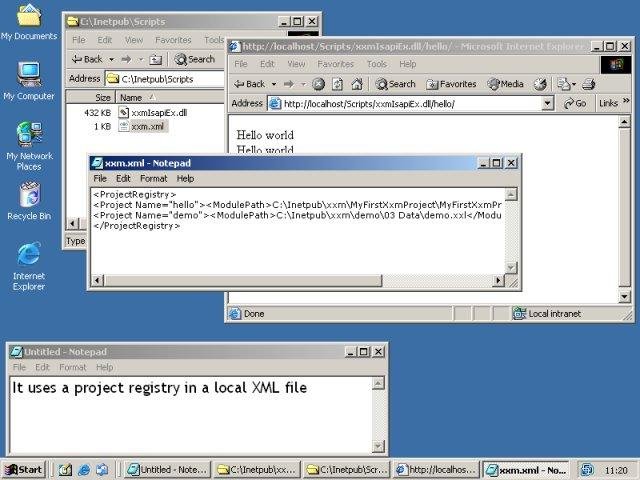The image size is (640, 480).
Task: Click the History icon in Internet Explorer
Action: (x=540, y=84)
